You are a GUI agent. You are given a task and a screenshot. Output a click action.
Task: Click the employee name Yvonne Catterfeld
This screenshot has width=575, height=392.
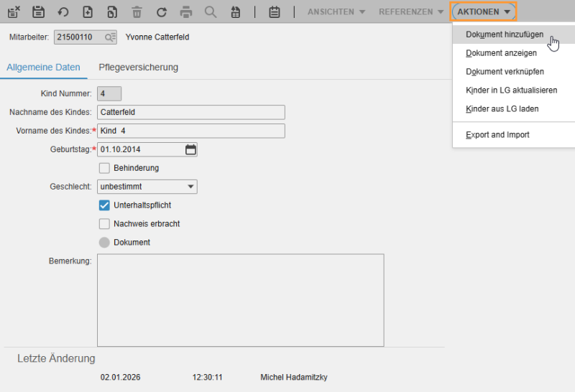(157, 37)
